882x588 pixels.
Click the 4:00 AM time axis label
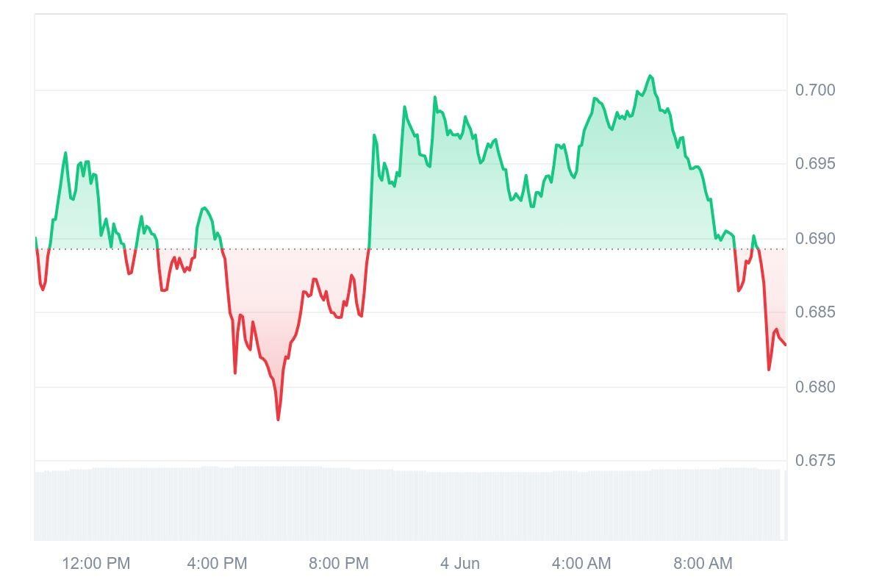pyautogui.click(x=581, y=564)
